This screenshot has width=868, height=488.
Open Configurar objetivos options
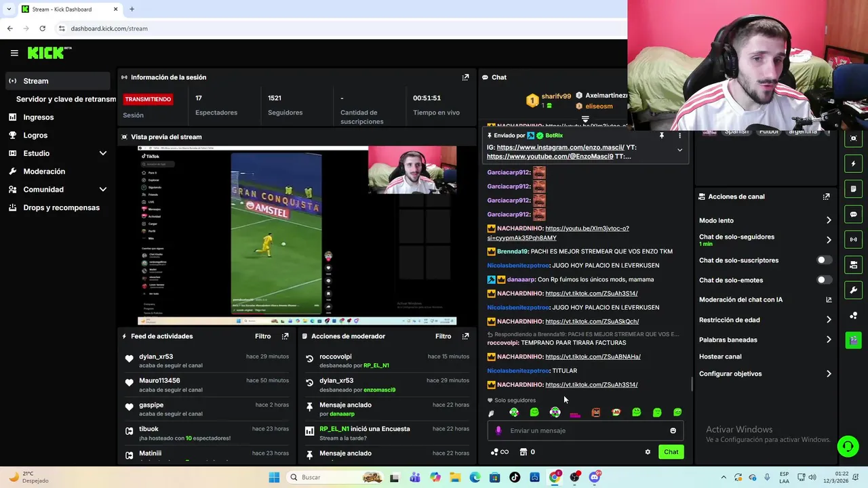pos(765,373)
